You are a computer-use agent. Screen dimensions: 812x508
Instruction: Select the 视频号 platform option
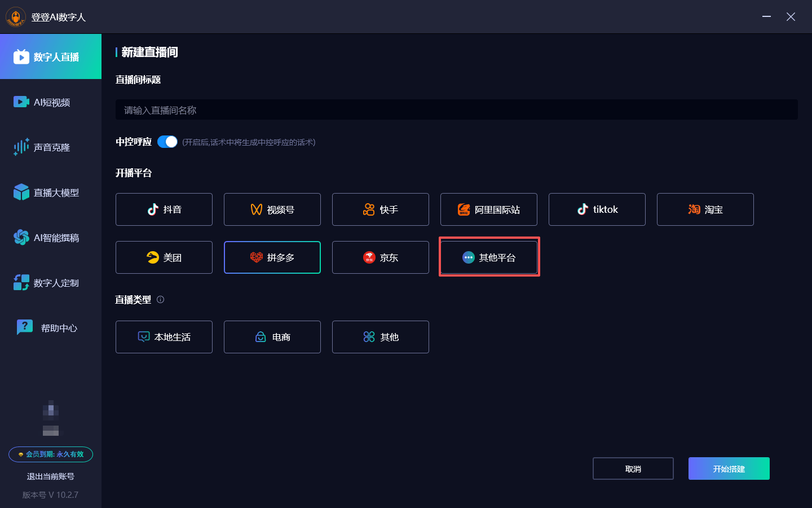click(272, 209)
